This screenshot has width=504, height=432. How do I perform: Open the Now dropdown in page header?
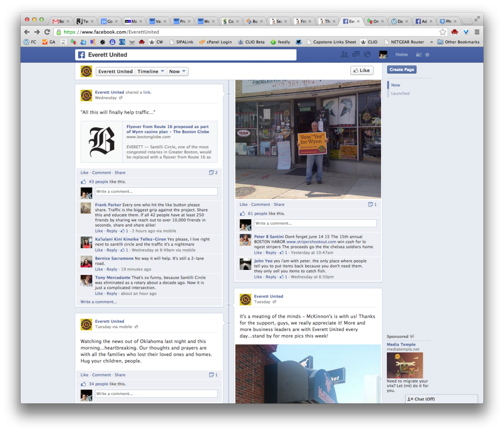tap(177, 71)
